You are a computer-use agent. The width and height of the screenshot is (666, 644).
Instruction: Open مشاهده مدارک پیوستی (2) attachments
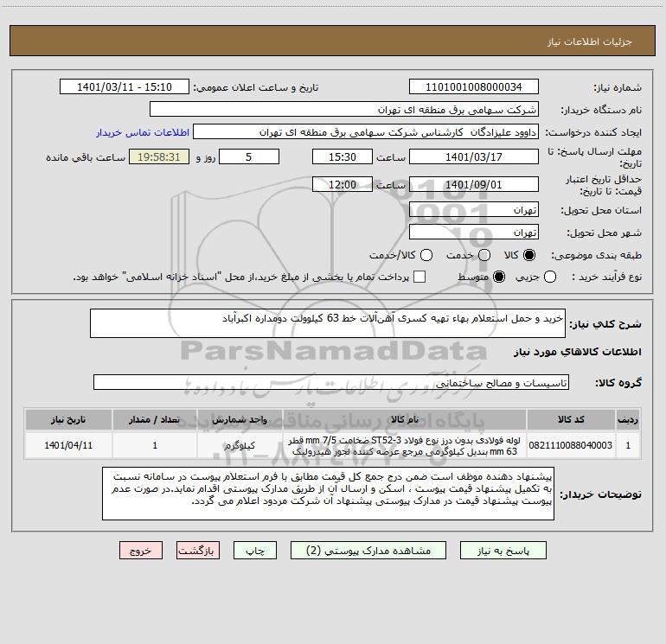click(x=368, y=551)
